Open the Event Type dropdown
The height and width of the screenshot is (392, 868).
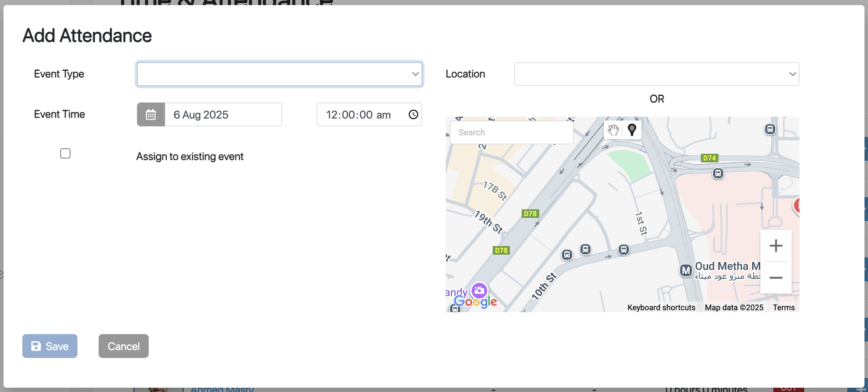[279, 74]
